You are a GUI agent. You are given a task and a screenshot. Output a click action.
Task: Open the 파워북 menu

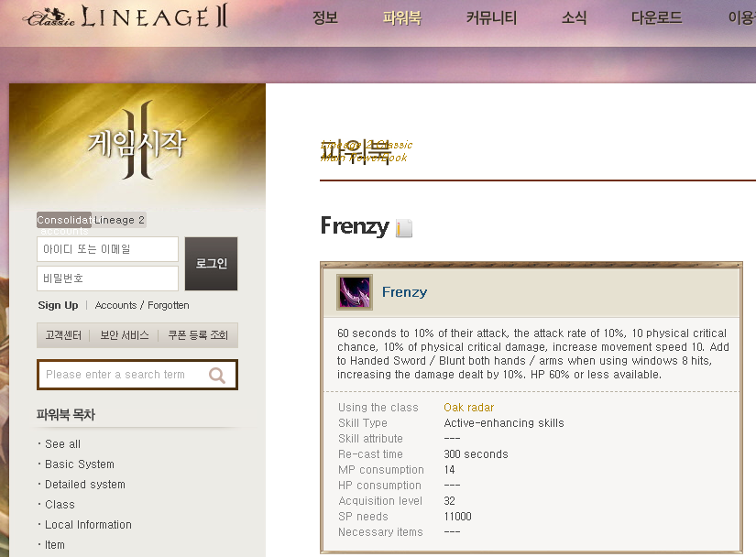tap(402, 17)
